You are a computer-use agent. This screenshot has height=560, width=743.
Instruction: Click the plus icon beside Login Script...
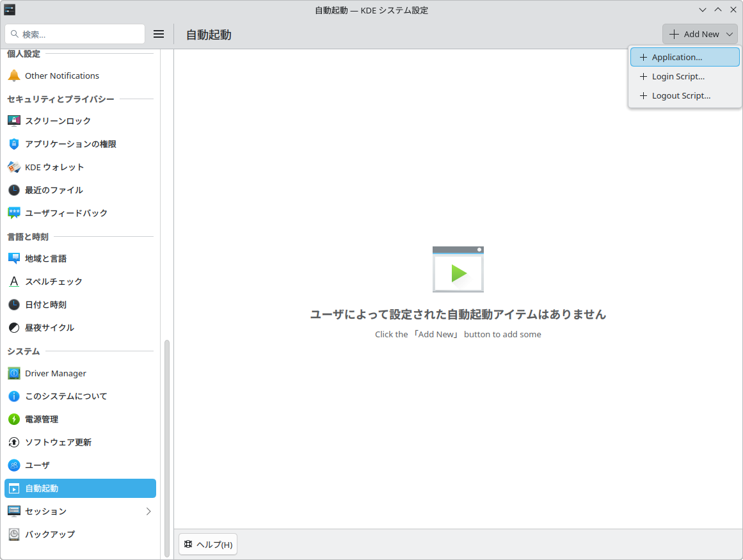644,76
